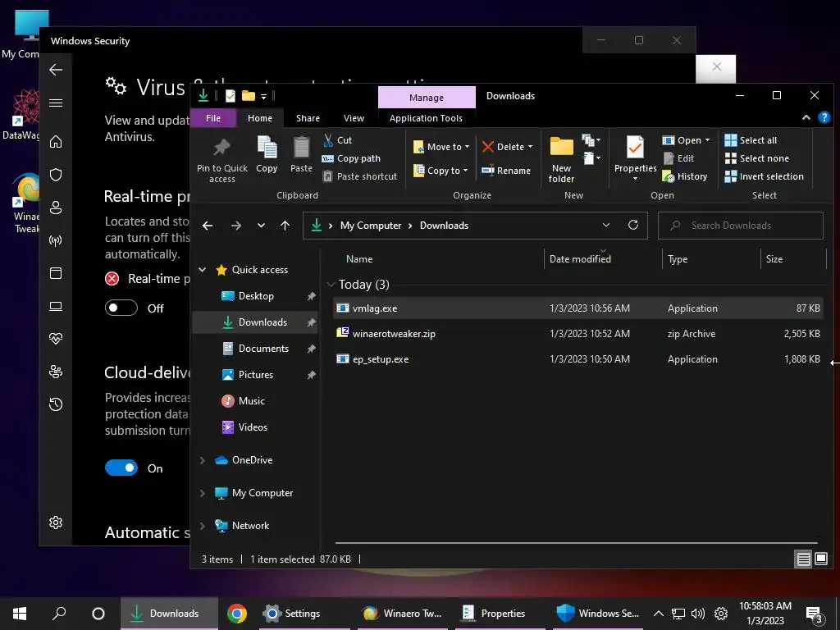Go up one folder level
Screen dimensions: 840x630
coord(285,226)
